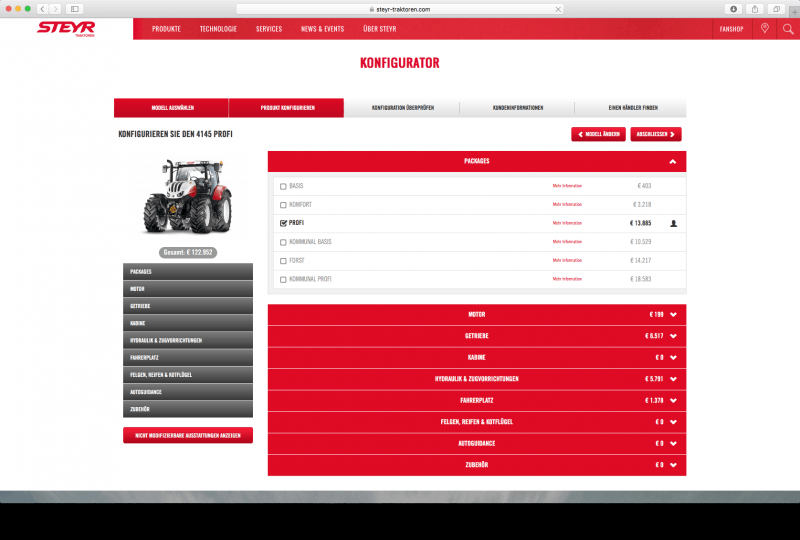Toggle the Safari sidebar button
The height and width of the screenshot is (540, 800).
pyautogui.click(x=74, y=9)
